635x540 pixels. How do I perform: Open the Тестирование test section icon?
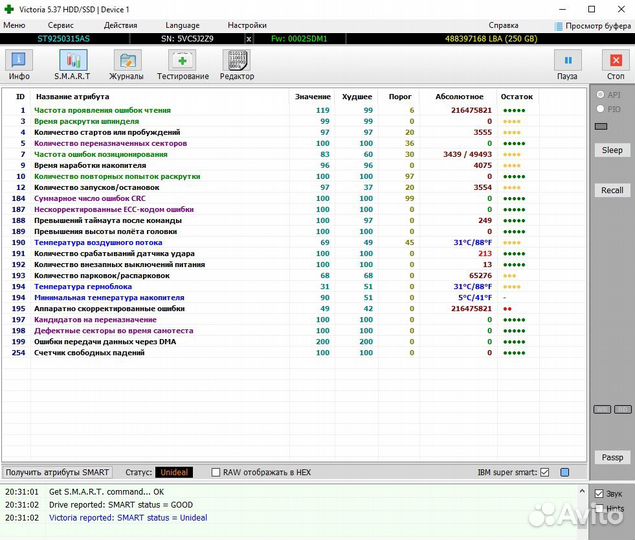(182, 65)
